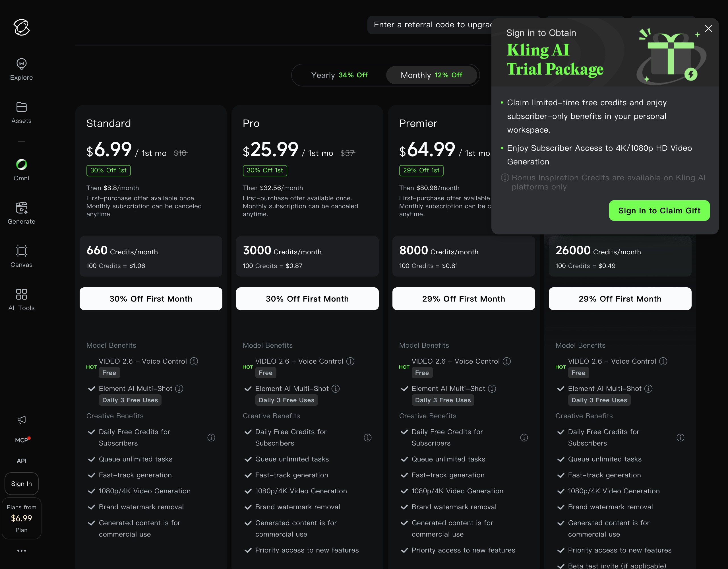
Task: Click Multi-Shot info icon in 26000-credit plan
Action: tap(648, 389)
